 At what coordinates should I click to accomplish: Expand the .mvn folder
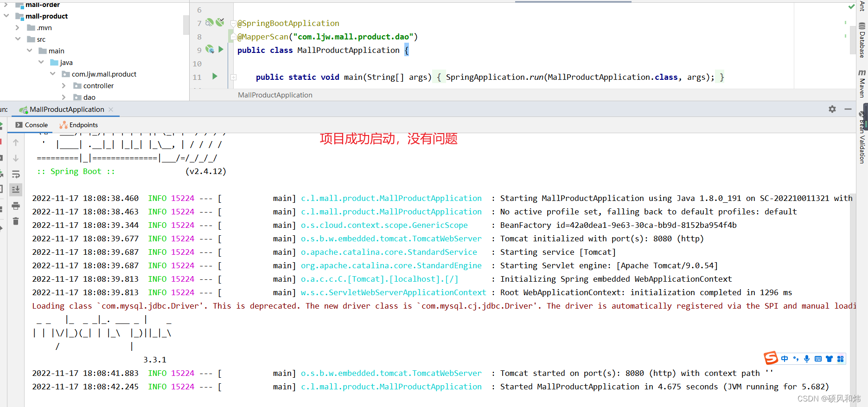click(x=18, y=27)
